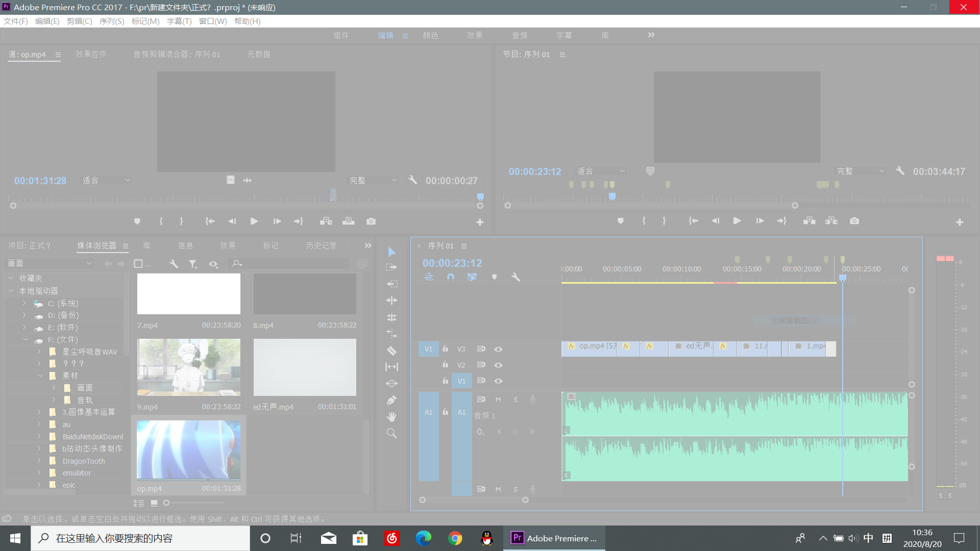Click Overwrite button in Source monitor
The width and height of the screenshot is (980, 551).
(x=349, y=221)
